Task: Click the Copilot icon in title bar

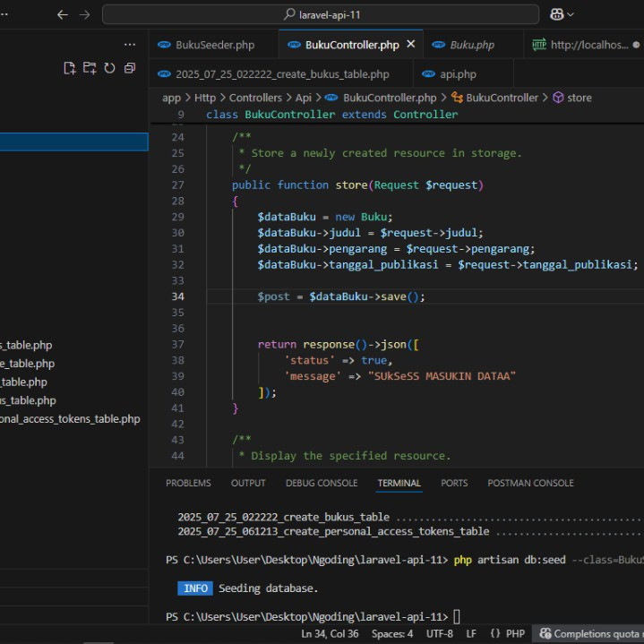Action: click(556, 14)
